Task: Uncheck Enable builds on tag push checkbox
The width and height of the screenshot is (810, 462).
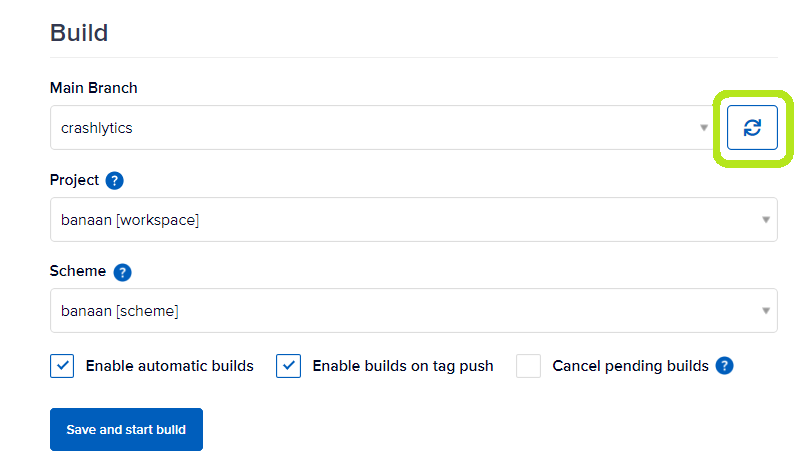Action: tap(288, 366)
